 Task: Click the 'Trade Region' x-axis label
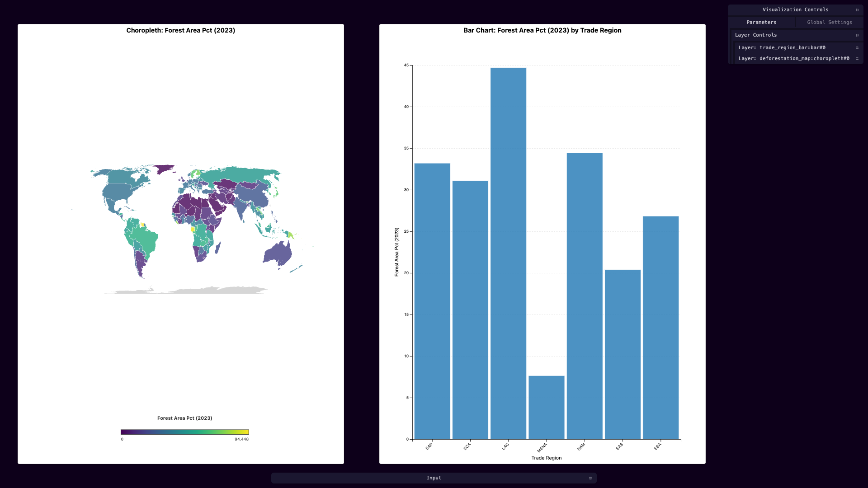[x=547, y=458]
